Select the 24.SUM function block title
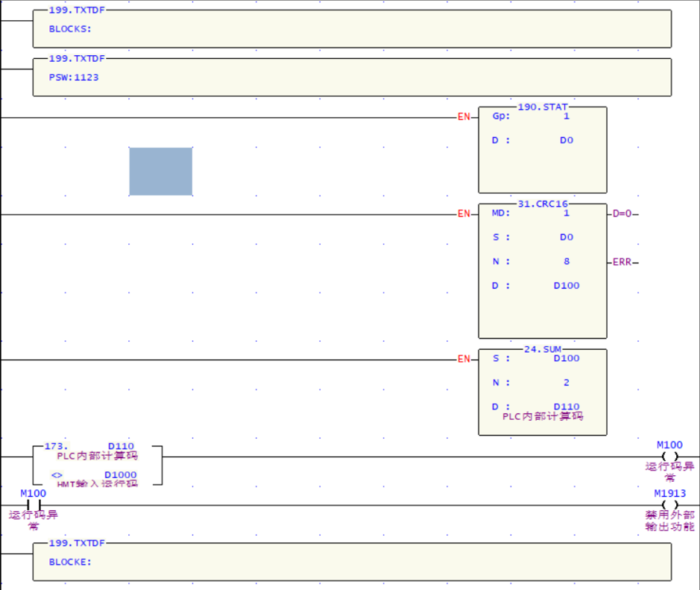 542,349
